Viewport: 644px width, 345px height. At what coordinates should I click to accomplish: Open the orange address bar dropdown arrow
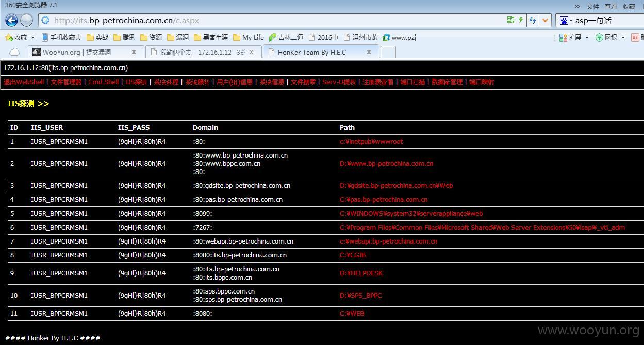[545, 20]
